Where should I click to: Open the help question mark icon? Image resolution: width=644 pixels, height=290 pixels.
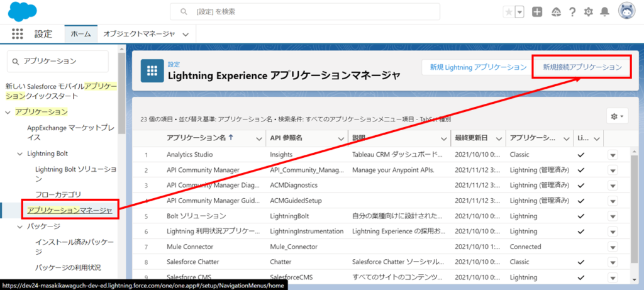tap(572, 12)
